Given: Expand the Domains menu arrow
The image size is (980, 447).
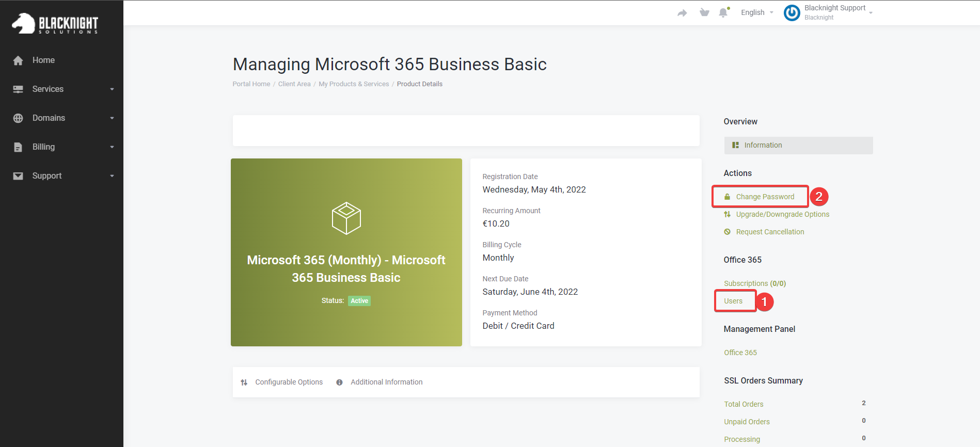Looking at the screenshot, I should coord(112,118).
